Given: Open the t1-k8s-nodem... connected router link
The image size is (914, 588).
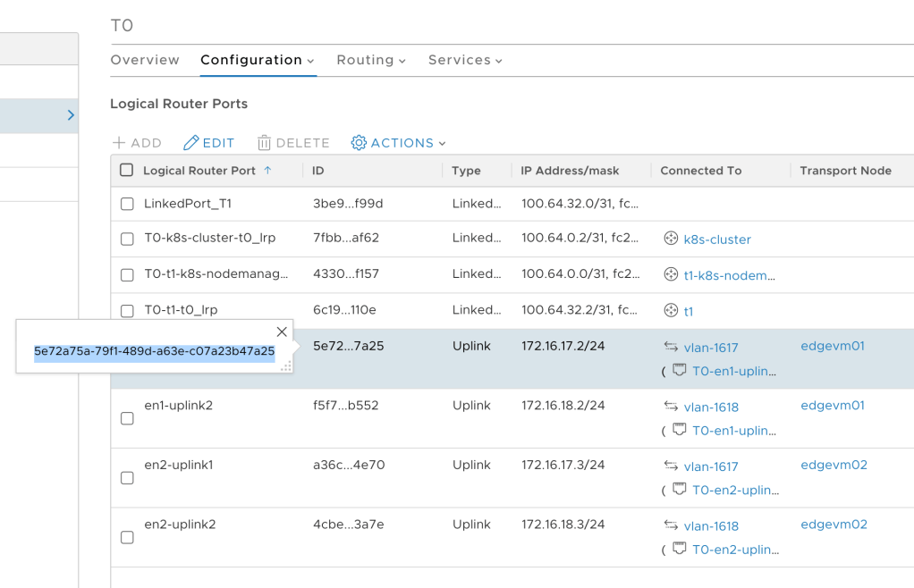Looking at the screenshot, I should [x=729, y=275].
